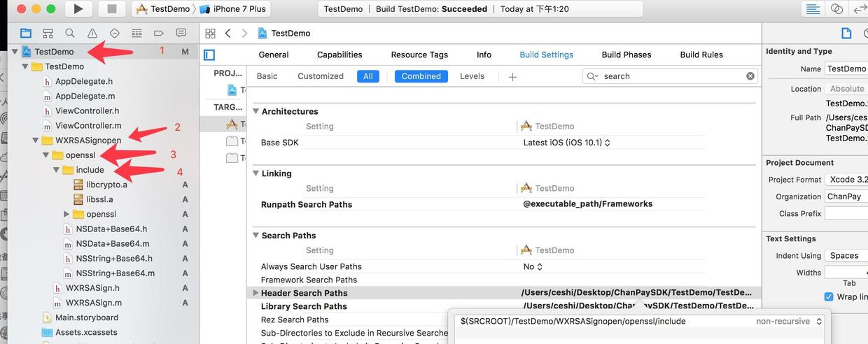Select the Levels view mode
868x344 pixels.
(x=472, y=76)
